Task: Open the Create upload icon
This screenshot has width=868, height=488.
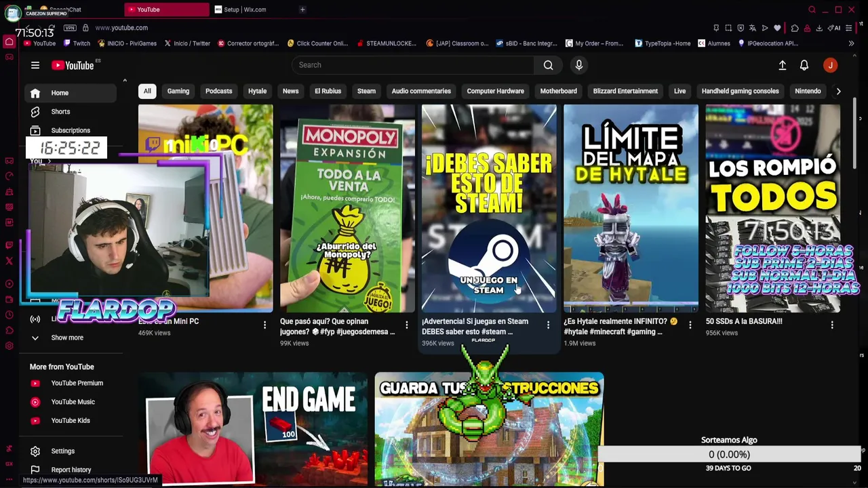Action: (x=783, y=65)
